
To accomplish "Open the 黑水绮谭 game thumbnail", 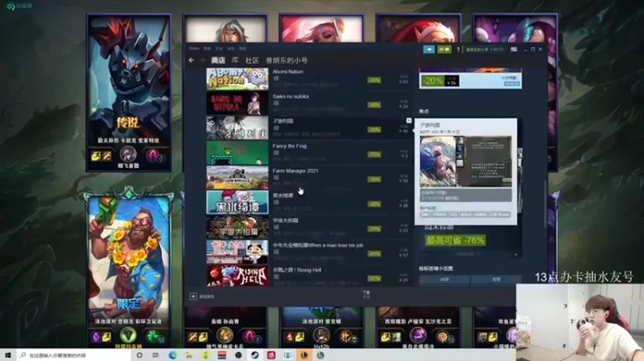I will [237, 202].
